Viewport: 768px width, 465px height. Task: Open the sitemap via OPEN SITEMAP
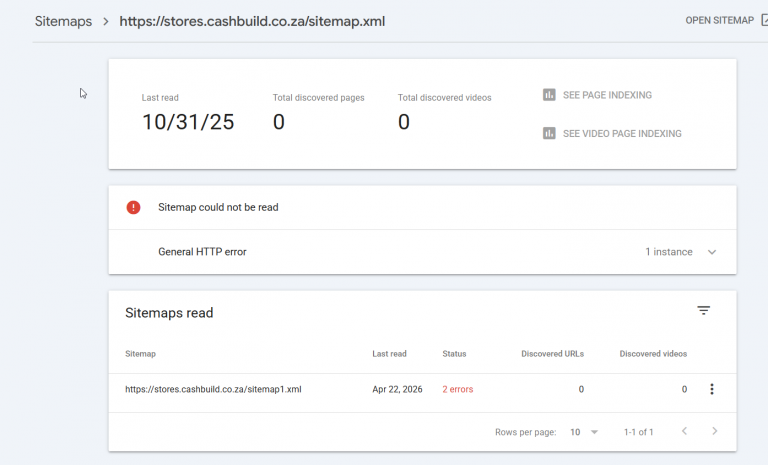720,21
